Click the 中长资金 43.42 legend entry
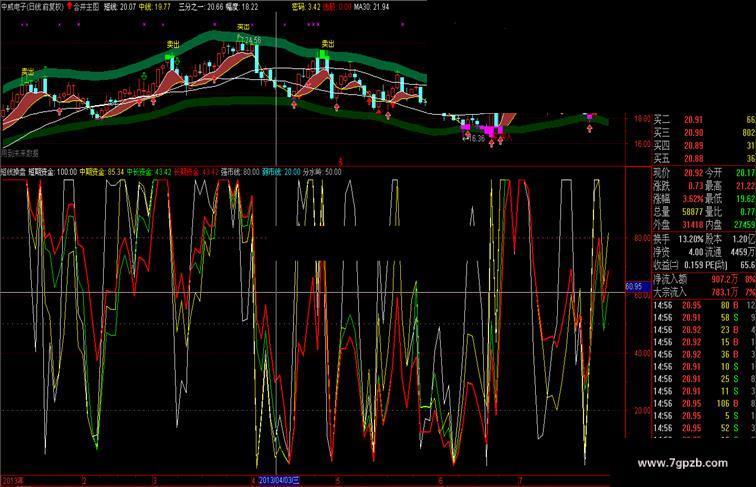Image resolution: width=756 pixels, height=487 pixels. 148,172
